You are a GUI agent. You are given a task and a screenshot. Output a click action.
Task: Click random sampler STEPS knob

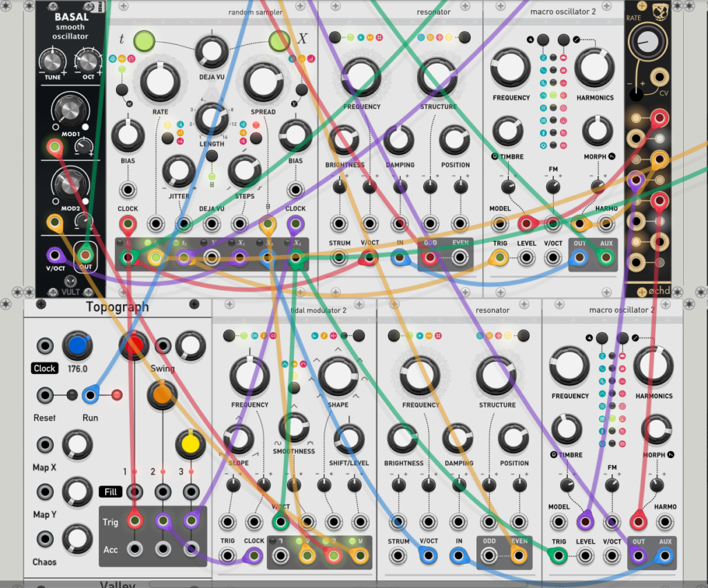[244, 171]
